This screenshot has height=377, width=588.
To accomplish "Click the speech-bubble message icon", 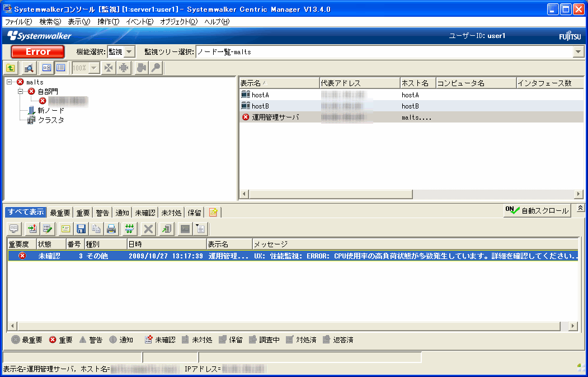I will [14, 228].
